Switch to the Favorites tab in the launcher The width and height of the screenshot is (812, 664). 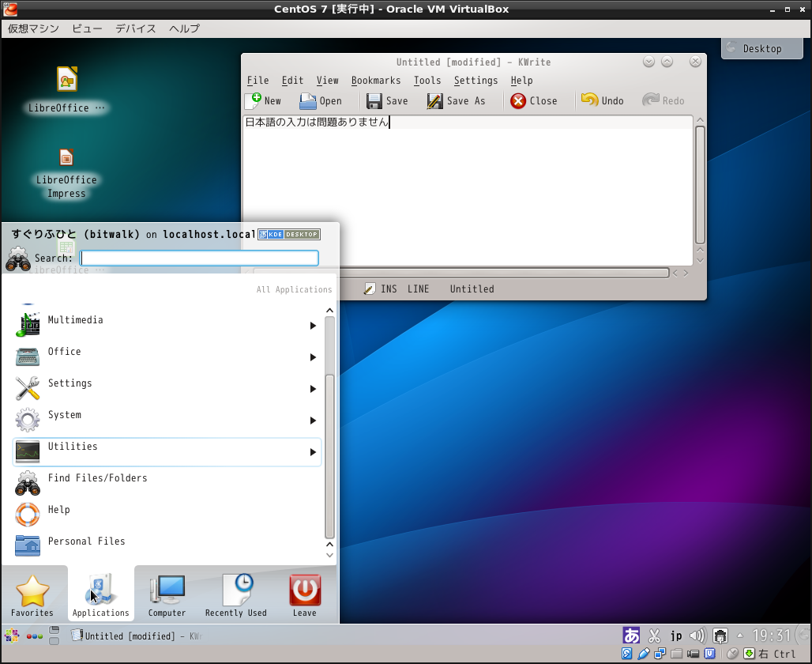click(32, 594)
